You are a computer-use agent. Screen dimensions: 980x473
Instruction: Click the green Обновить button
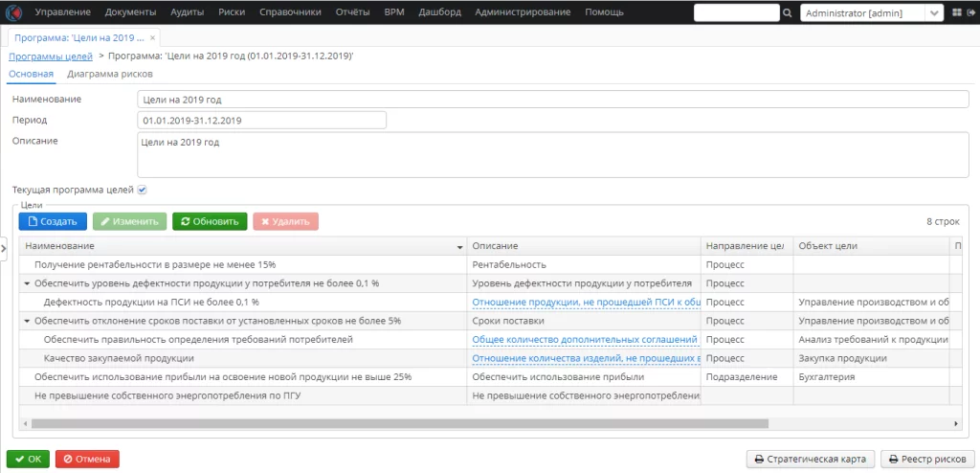(210, 221)
